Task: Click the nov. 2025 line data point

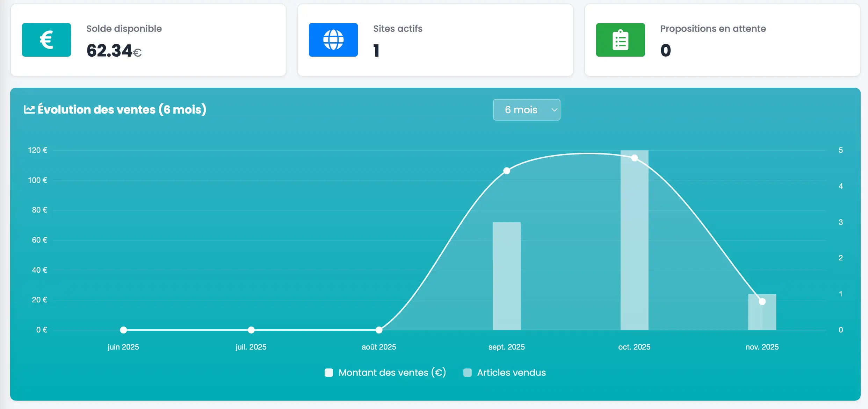Action: coord(762,301)
